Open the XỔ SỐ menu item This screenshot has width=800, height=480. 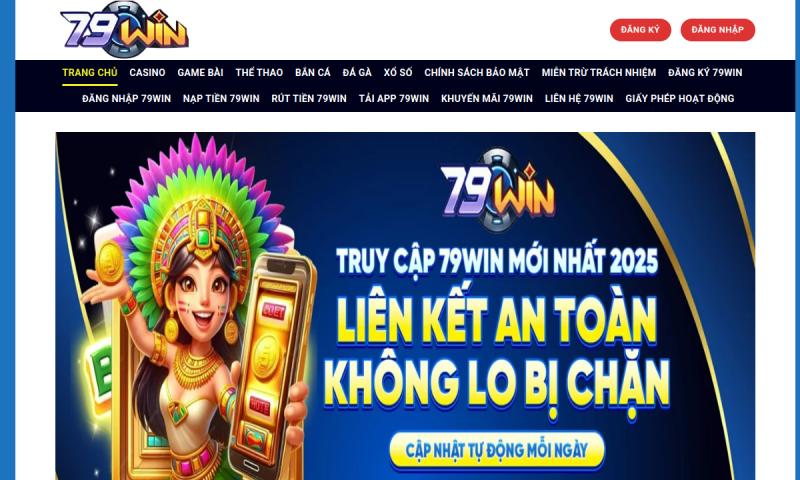398,72
